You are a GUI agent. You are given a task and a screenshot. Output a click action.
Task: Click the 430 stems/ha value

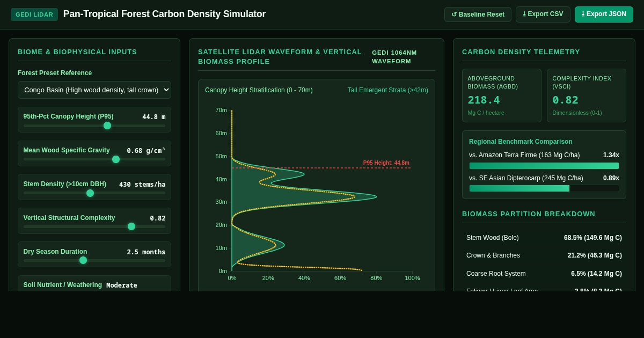142,184
